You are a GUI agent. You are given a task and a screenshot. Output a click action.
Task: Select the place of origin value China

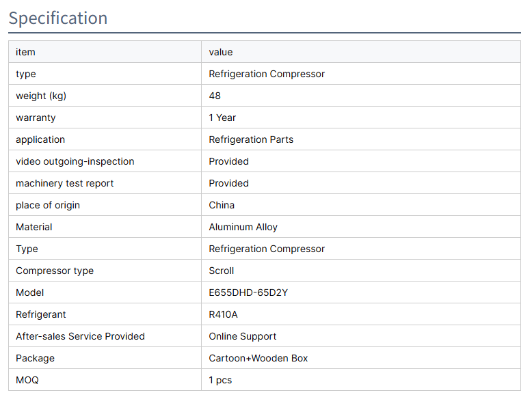coord(222,205)
